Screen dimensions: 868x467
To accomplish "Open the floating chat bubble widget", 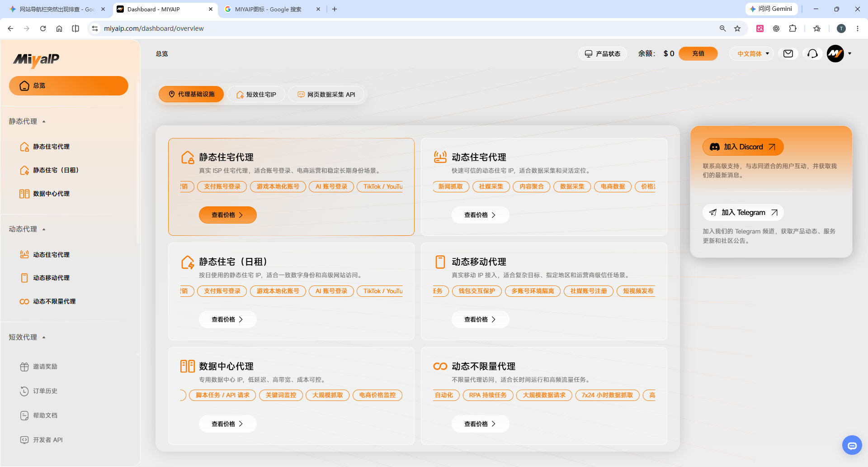I will tap(852, 446).
